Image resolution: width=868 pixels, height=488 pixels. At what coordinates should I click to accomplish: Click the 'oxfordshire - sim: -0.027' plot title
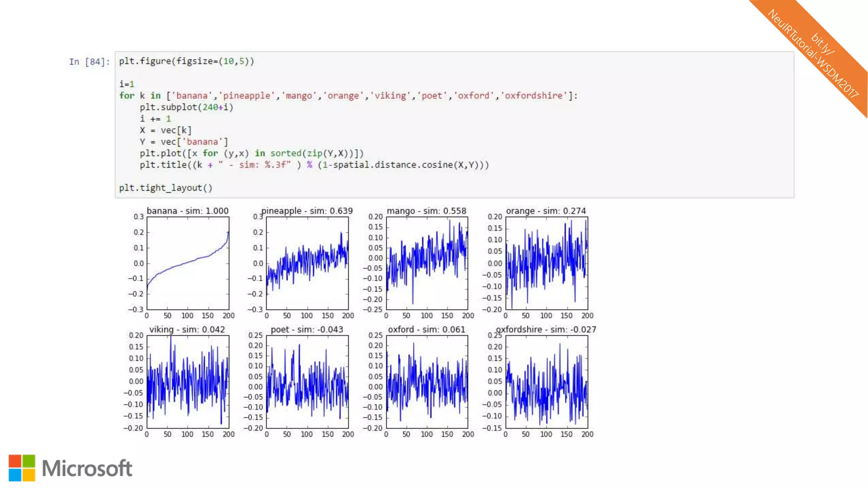pyautogui.click(x=546, y=330)
